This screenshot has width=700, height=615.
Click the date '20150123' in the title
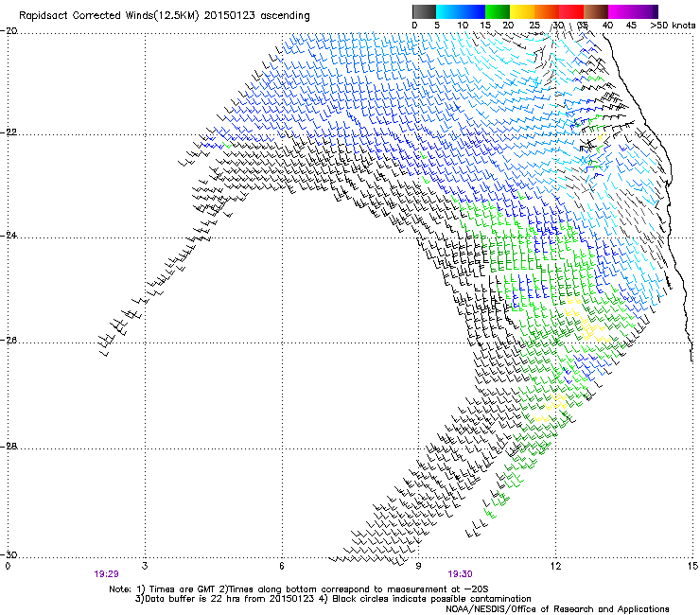229,16
